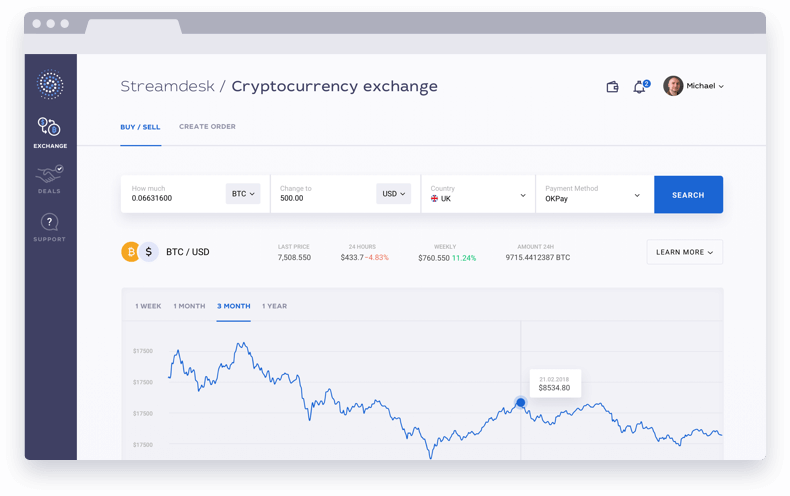Expand the Learn More button
Viewport: 790px width, 496px height.
coord(685,252)
